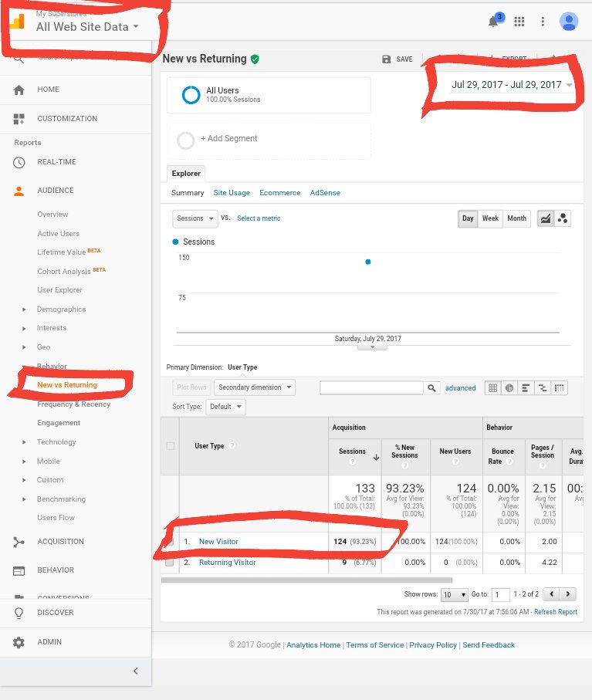Click the Save disk icon
Screen dimensions: 592x700
click(x=387, y=59)
